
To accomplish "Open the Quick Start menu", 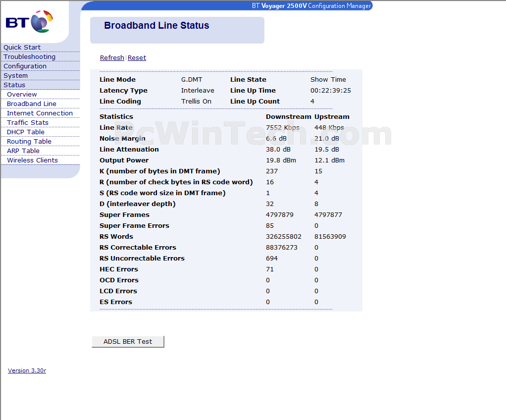I will click(x=22, y=48).
